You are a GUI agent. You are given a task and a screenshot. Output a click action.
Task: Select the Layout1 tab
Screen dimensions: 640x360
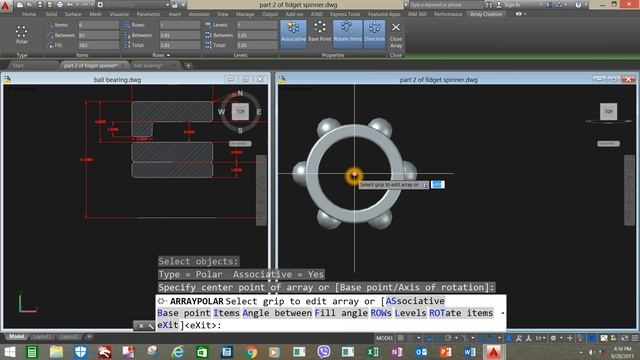42,337
